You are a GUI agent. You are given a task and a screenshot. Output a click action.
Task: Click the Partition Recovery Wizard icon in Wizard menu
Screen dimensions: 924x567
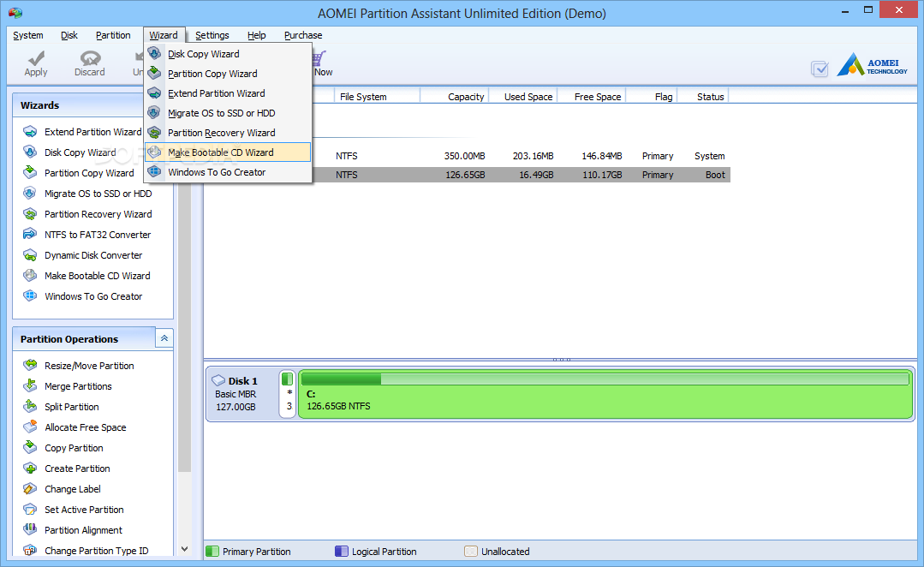[x=154, y=133]
